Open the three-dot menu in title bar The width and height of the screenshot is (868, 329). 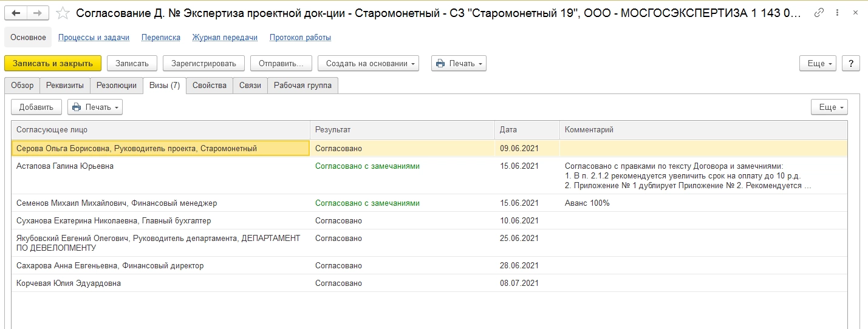836,13
